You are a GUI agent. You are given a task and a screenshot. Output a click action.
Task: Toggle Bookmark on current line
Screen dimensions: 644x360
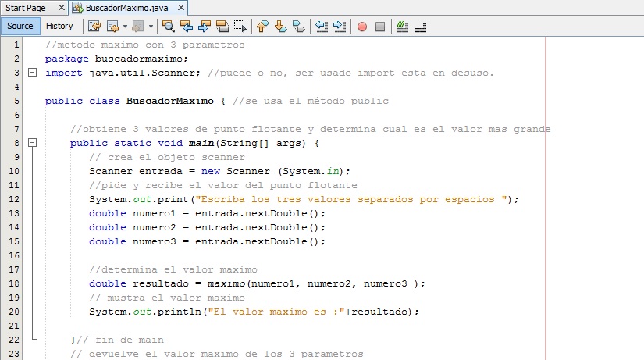(298, 26)
